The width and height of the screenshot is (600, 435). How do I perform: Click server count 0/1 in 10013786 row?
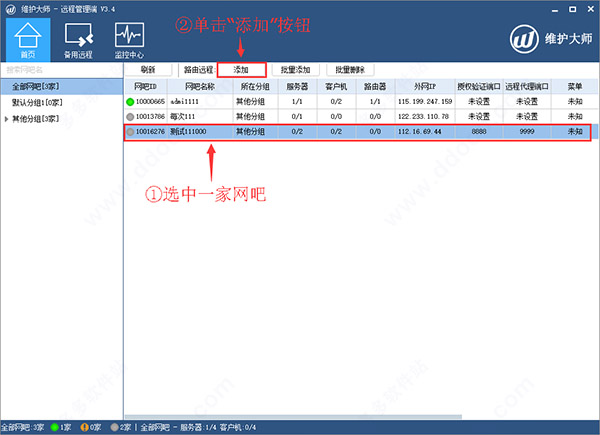tap(297, 117)
